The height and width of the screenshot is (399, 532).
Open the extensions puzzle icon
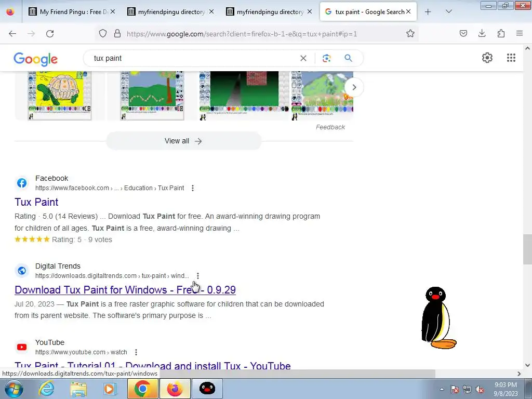point(501,33)
